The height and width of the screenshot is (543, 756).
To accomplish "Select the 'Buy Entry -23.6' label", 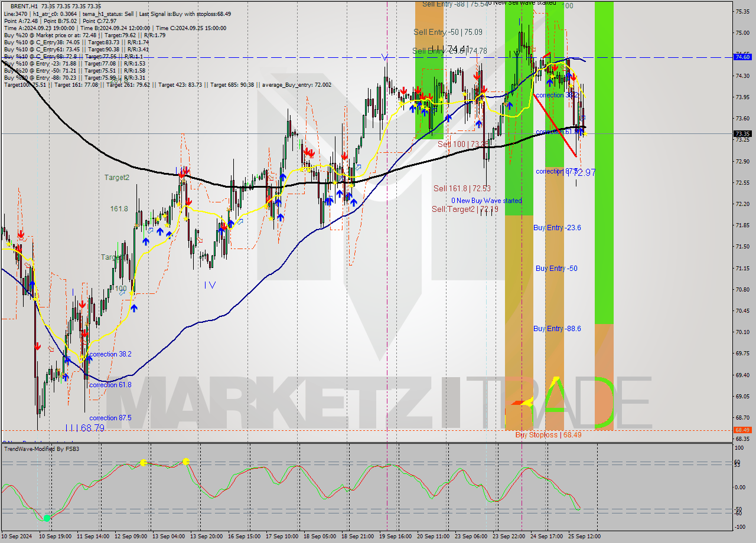I will pyautogui.click(x=557, y=228).
